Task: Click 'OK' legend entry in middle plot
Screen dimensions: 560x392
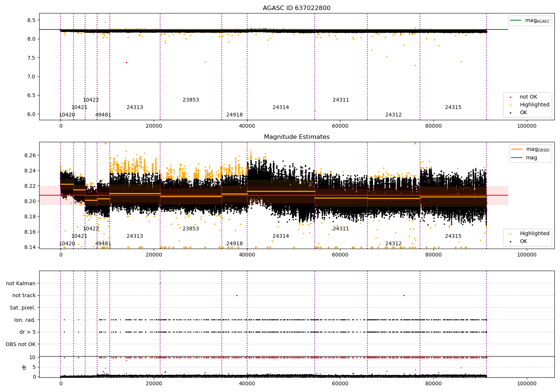Action: click(523, 242)
